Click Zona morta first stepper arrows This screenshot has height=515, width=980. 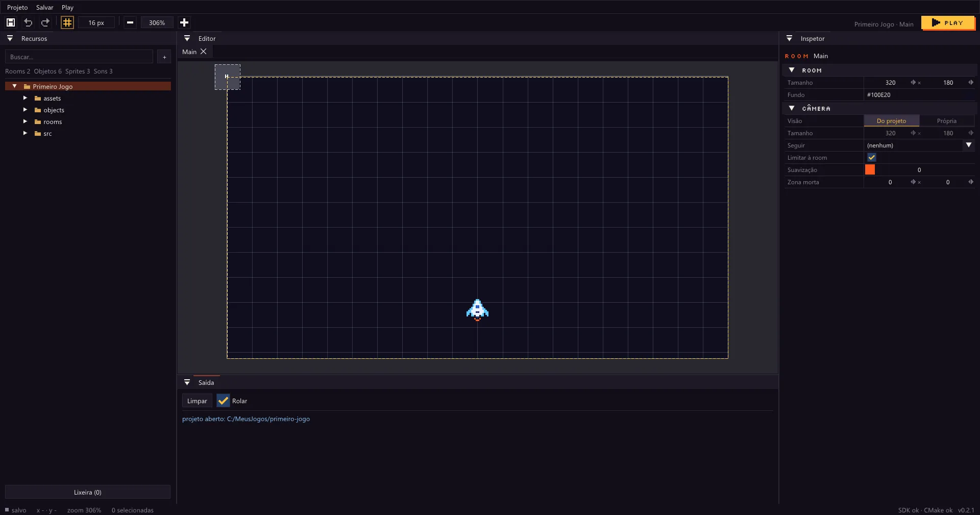(x=913, y=182)
